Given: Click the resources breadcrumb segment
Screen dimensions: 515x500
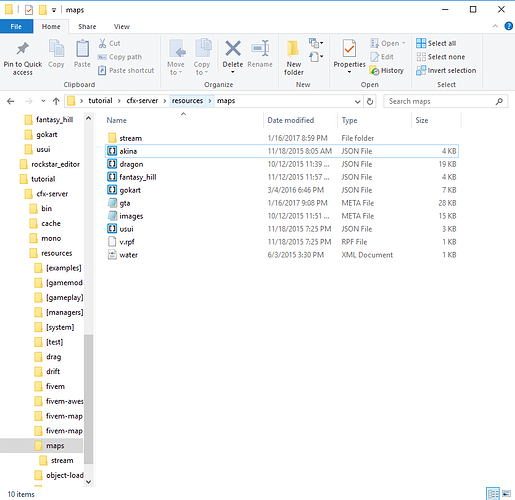Looking at the screenshot, I should (187, 101).
